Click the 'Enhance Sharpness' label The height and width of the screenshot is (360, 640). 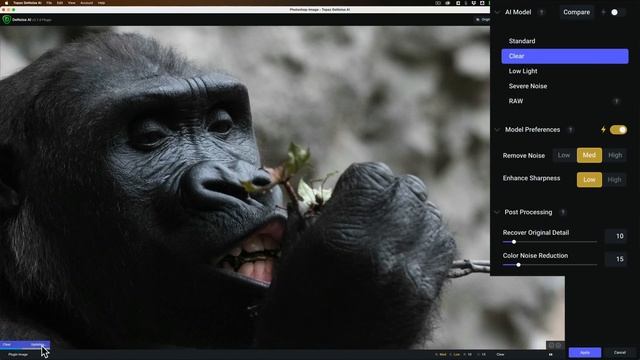coord(531,178)
